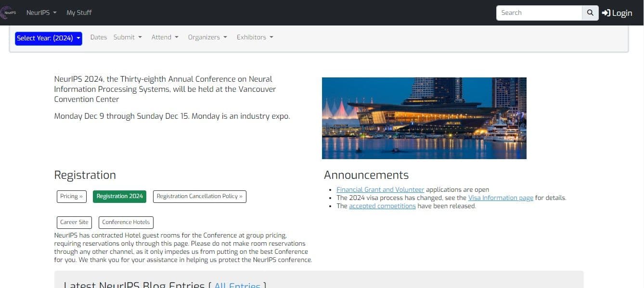Viewport: 644px width, 288px height.
Task: Expand the Select Year 2024 dropdown
Action: pyautogui.click(x=48, y=38)
